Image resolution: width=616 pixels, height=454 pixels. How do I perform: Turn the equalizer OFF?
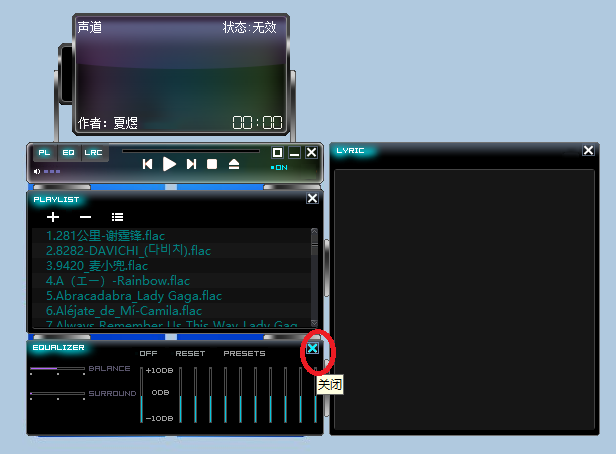click(148, 354)
